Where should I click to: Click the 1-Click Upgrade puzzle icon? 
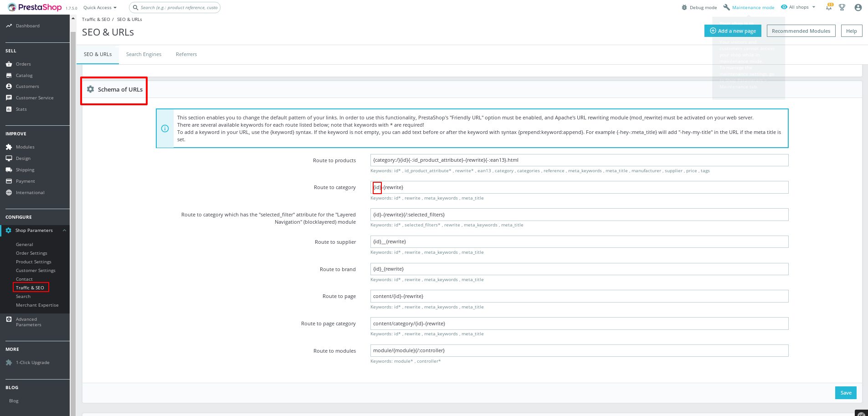[x=9, y=363]
